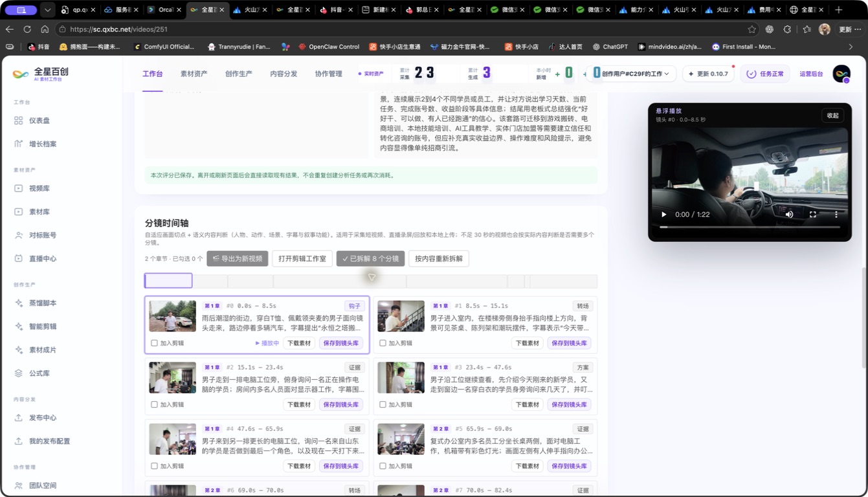The image size is (868, 497).
Task: Enter fullscreen in floating video player
Action: [x=813, y=214]
